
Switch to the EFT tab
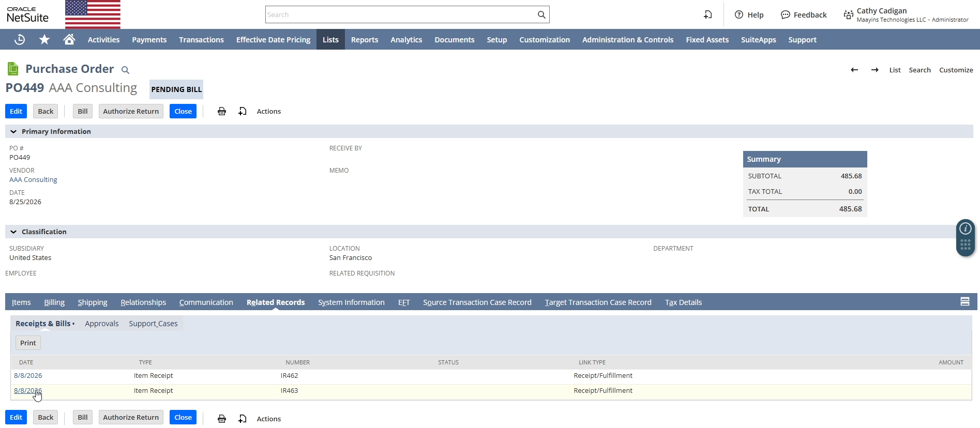click(404, 302)
